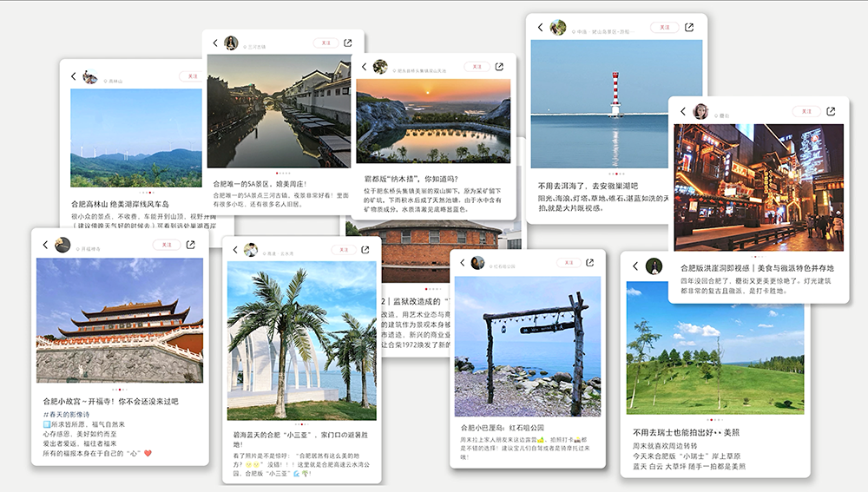The height and width of the screenshot is (492, 868).
Task: Share the 红石咀公园 post
Action: tap(590, 263)
